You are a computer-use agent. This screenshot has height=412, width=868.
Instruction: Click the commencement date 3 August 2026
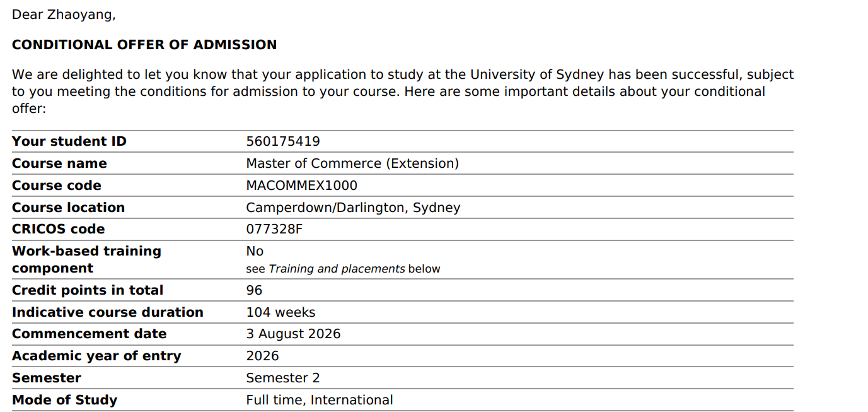point(293,334)
